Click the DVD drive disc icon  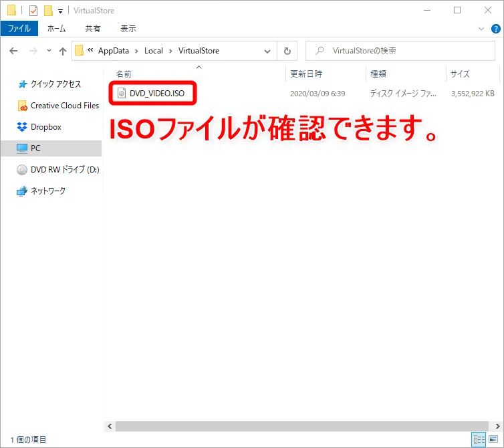click(22, 170)
